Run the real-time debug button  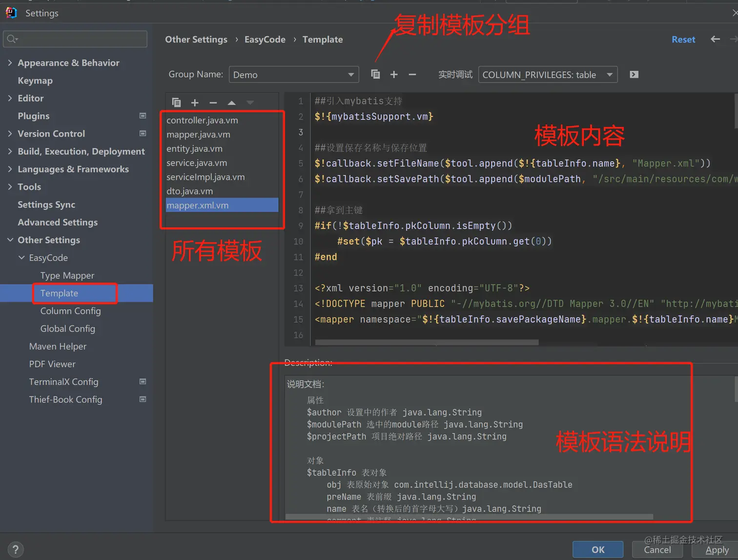coord(634,74)
